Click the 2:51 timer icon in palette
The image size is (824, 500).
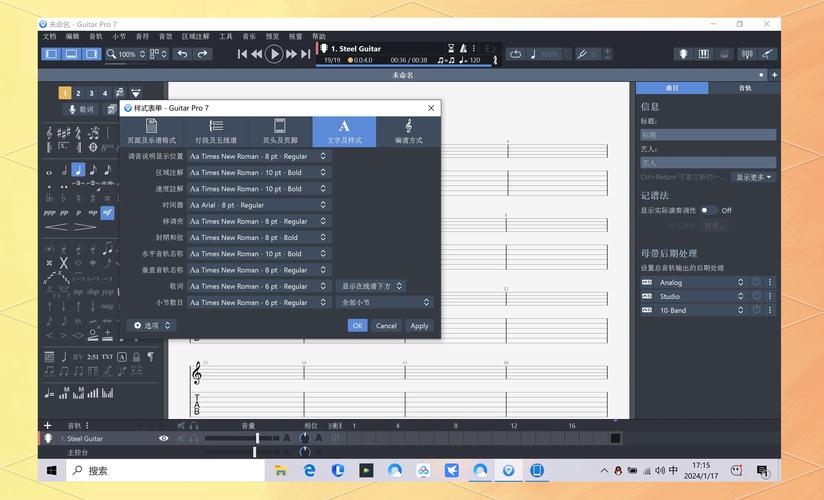[x=93, y=357]
